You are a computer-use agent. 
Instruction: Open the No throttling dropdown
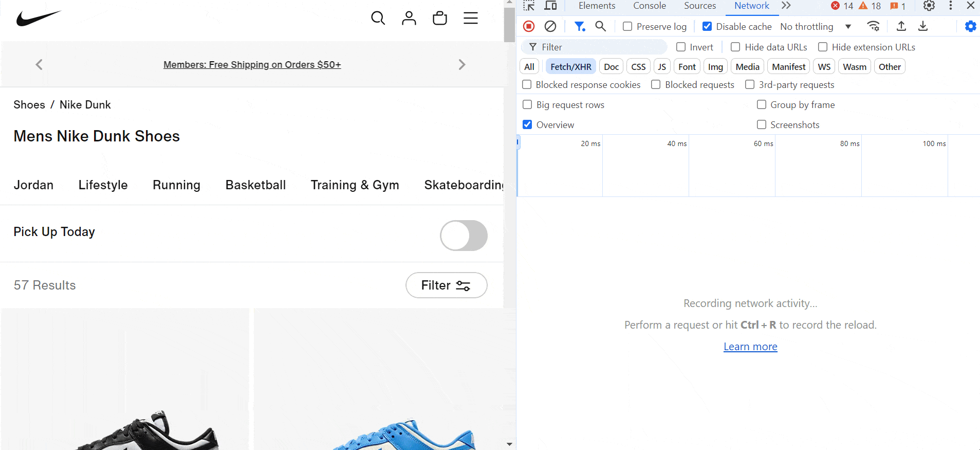pyautogui.click(x=816, y=26)
